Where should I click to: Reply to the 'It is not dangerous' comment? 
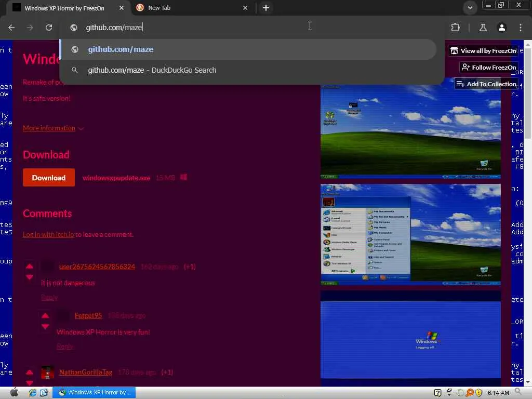[x=49, y=298]
